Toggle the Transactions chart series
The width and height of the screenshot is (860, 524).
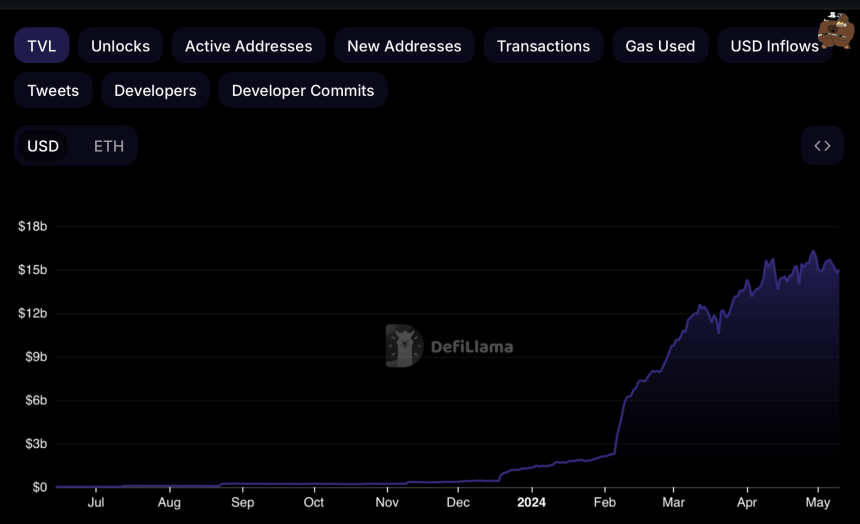[543, 46]
